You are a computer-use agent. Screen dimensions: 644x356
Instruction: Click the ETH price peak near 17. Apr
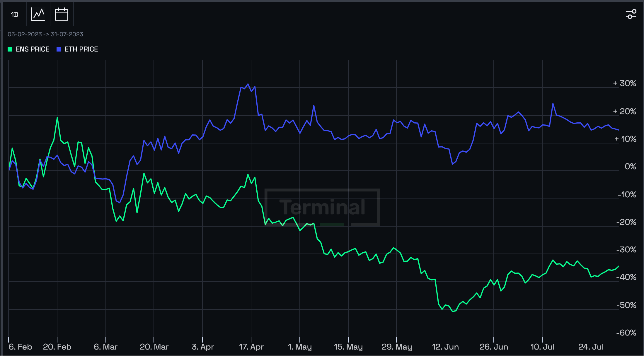[x=248, y=84]
